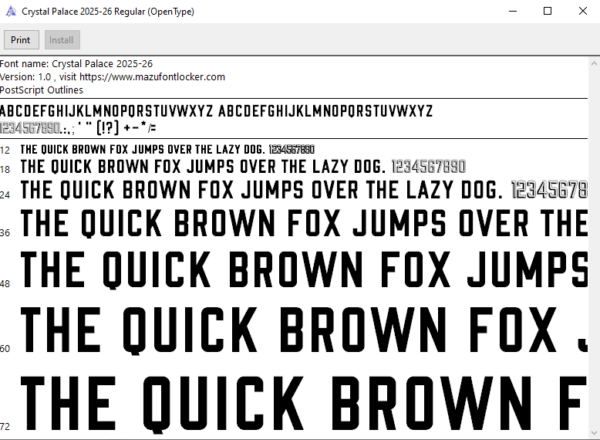Click the size 48 label
This screenshot has width=600, height=440.
click(x=5, y=284)
